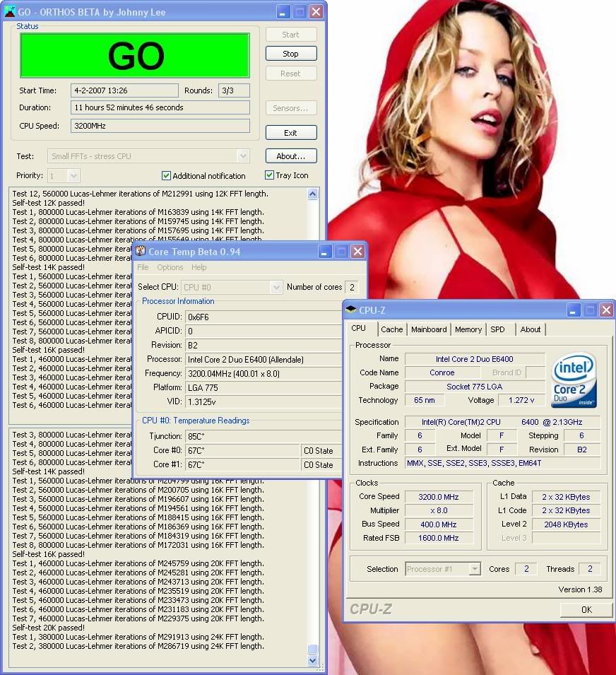Open the Processor Selection dropdown in CPU-Z
616x675 pixels.
point(475,569)
